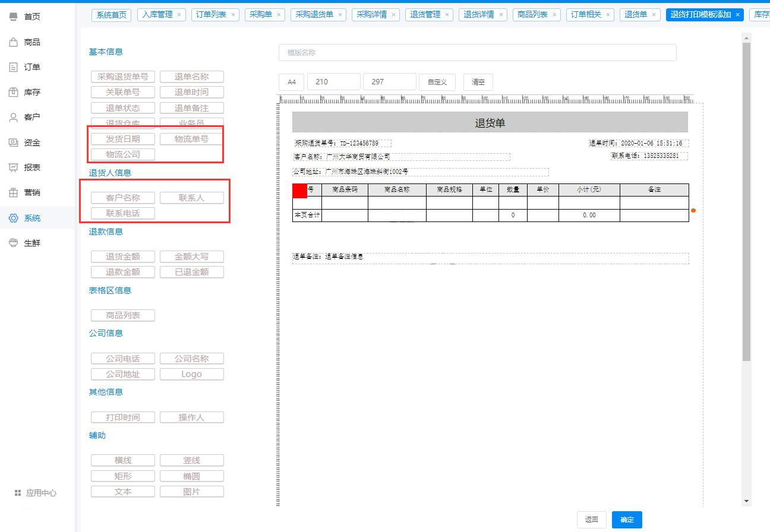Viewport: 770px width, 532px height.
Task: Switch to the 采购退货单 tab
Action: [314, 15]
